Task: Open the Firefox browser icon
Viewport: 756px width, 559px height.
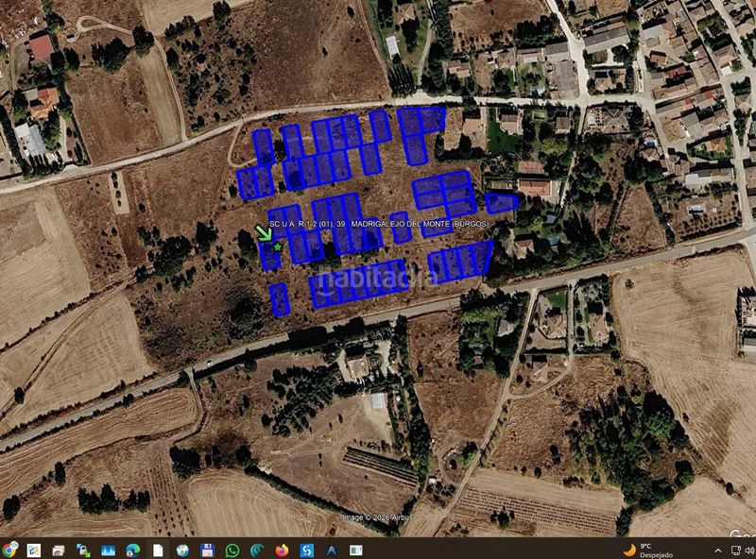Action: [282, 551]
